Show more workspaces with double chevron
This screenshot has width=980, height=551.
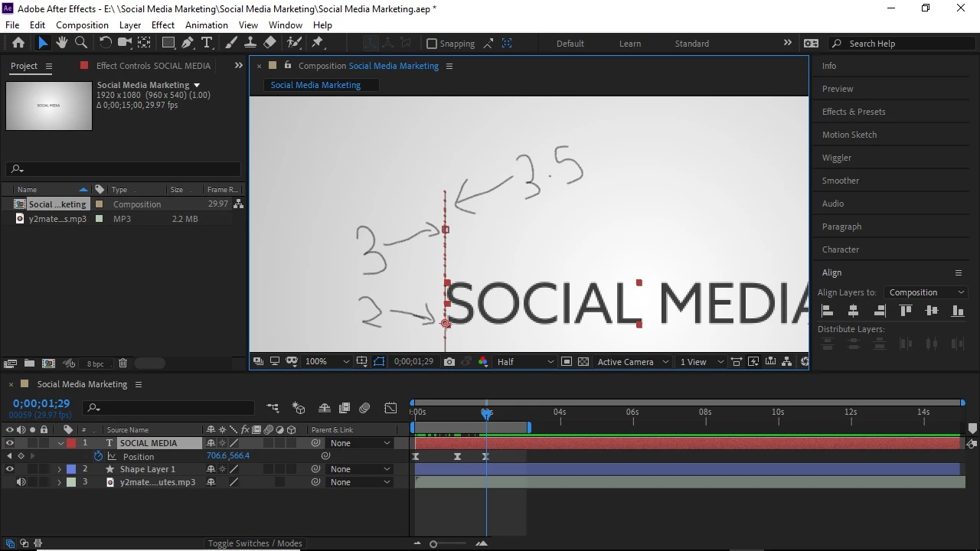[x=787, y=43]
